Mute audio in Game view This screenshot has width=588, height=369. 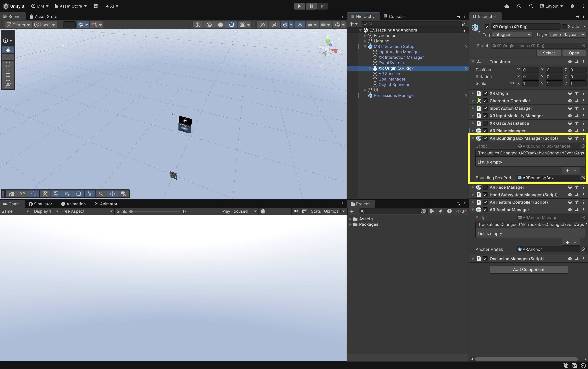tap(296, 211)
